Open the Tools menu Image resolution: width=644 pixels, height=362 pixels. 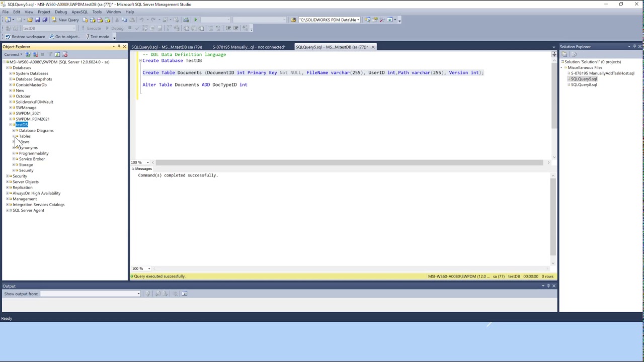coord(97,12)
